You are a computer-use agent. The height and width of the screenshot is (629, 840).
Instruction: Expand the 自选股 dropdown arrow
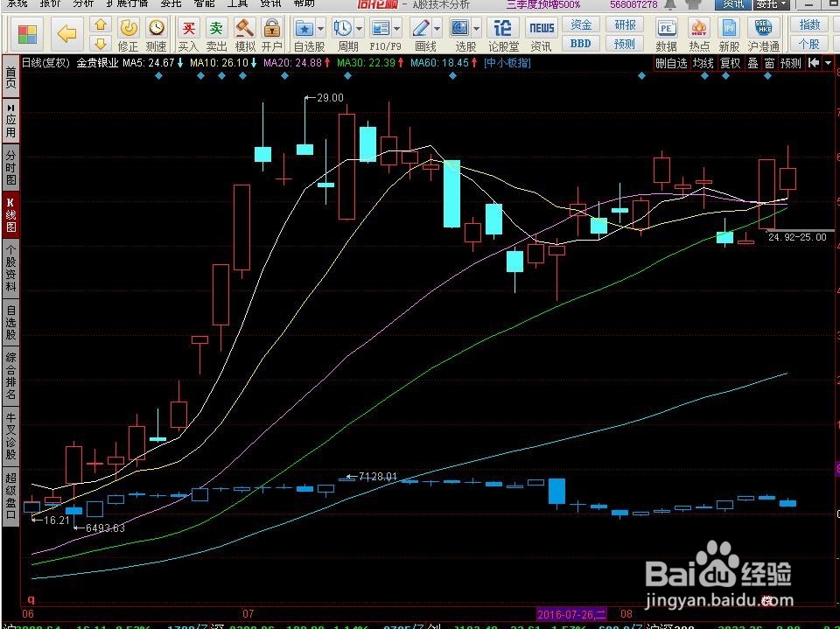(321, 28)
